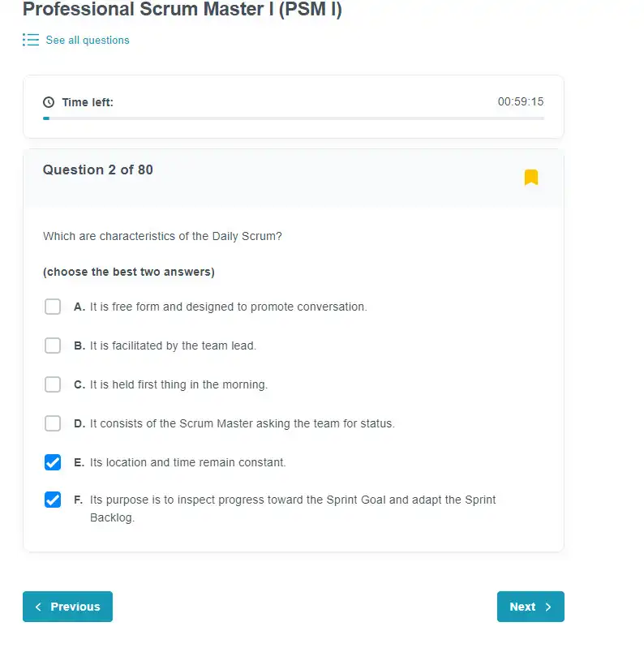This screenshot has height=648, width=644.
Task: Check answer B facilitated by team lead
Action: 53,345
